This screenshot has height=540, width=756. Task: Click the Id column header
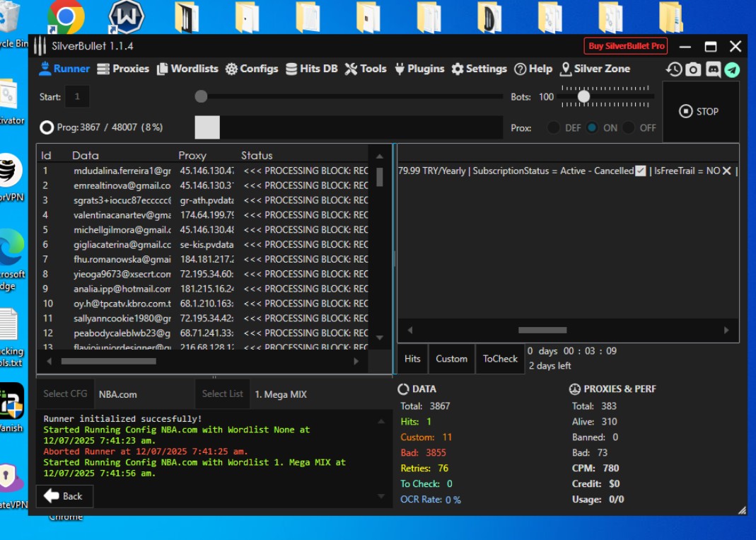point(46,156)
